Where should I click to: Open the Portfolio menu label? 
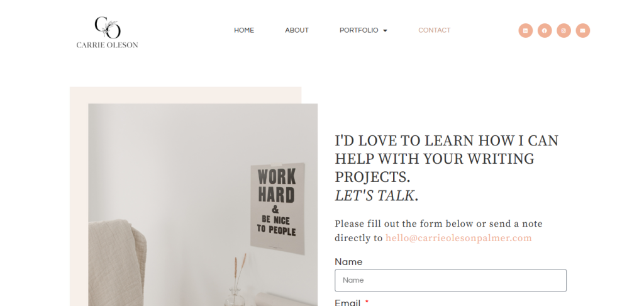(x=358, y=30)
